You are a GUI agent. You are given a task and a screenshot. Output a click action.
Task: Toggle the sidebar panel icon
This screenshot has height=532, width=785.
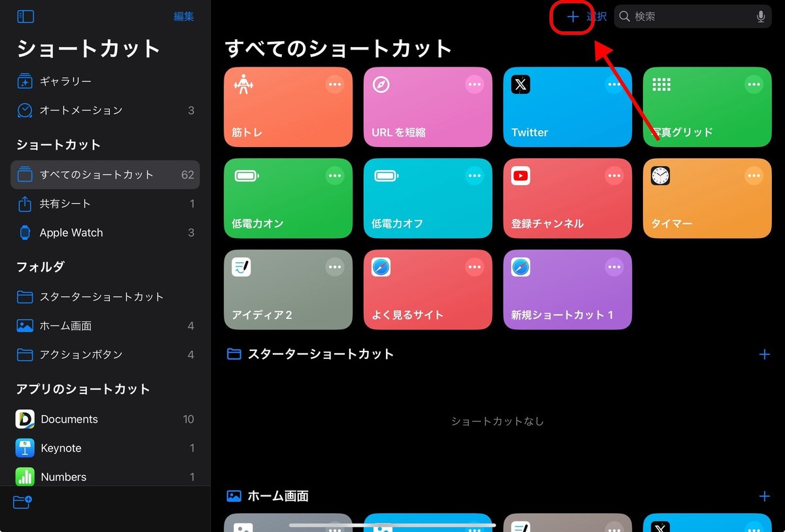tap(26, 17)
